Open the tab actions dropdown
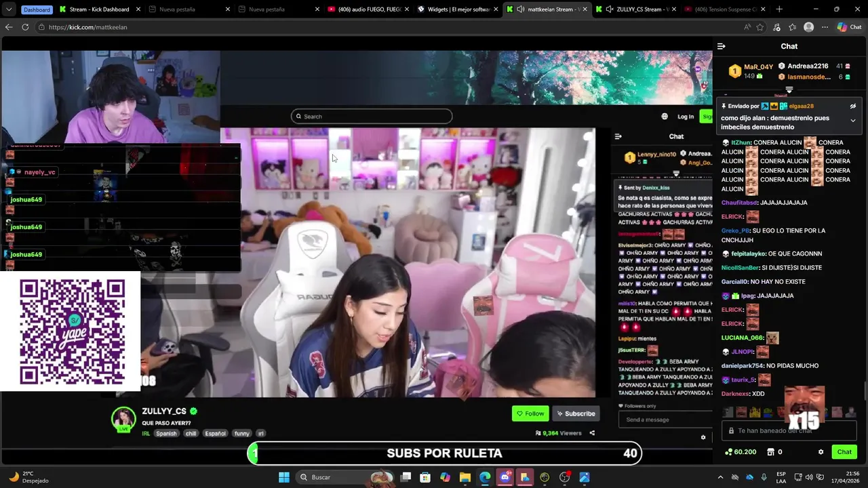Viewport: 868px width, 488px height. coord(9,9)
